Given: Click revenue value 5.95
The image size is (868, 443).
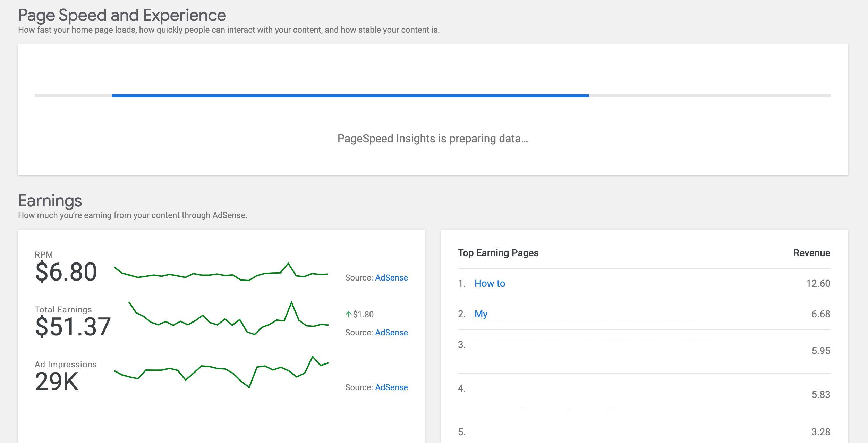Looking at the screenshot, I should [821, 351].
